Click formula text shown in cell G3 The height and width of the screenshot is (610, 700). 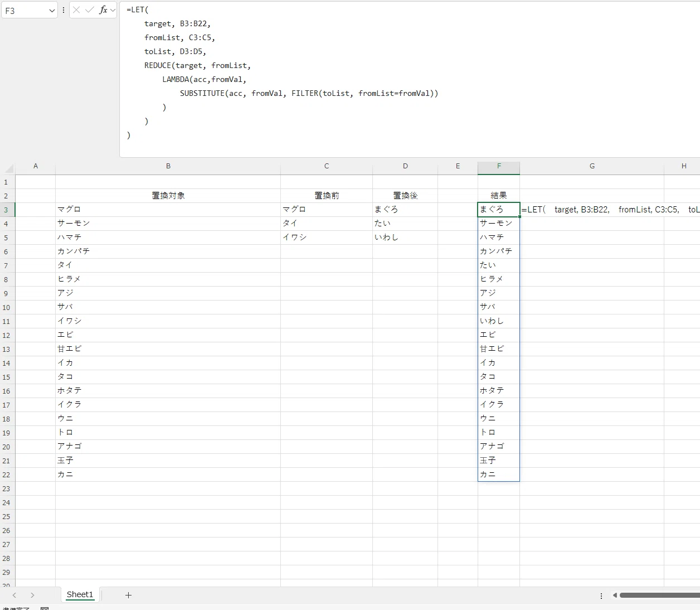[610, 210]
